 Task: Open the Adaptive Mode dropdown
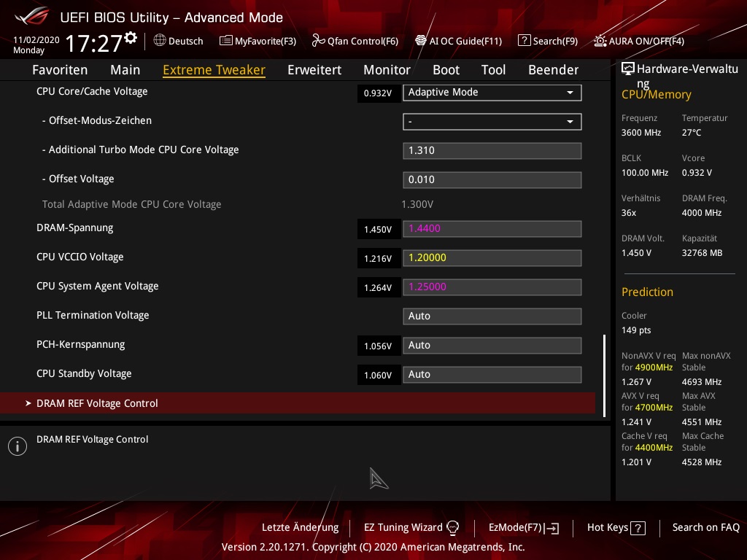coord(492,93)
